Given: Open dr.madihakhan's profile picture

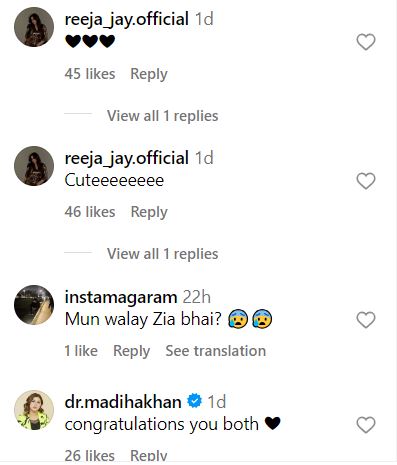Looking at the screenshot, I should 34,410.
